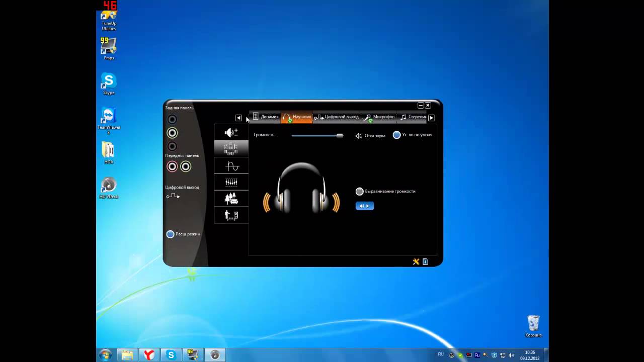Open the TeamViewer desktop shortcut
644x362 pixels.
pyautogui.click(x=109, y=121)
